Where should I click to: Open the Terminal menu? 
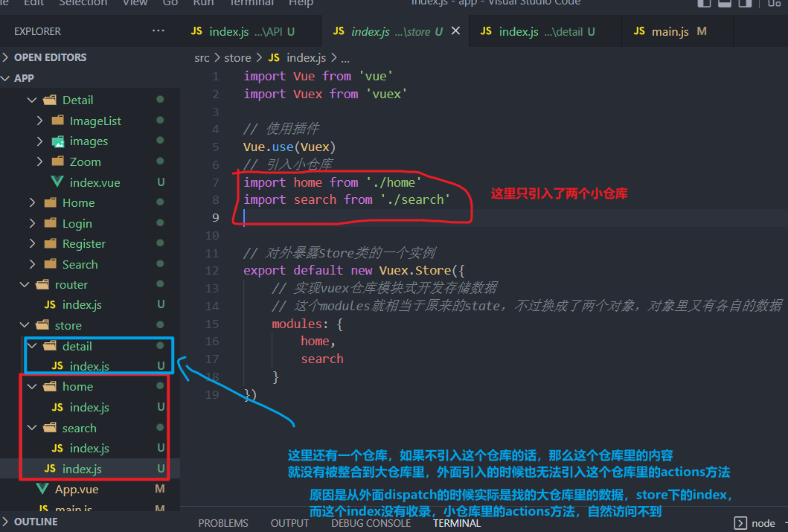point(251,4)
